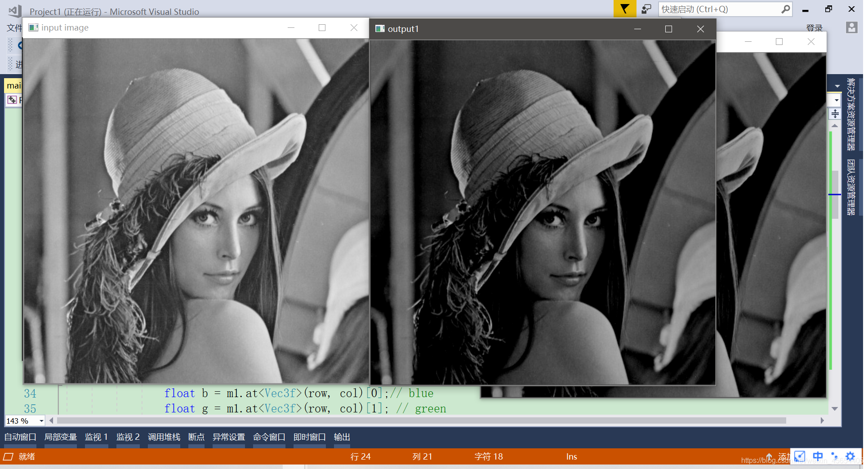Click the 行 24 status bar entry
Viewport: 868px width, 469px height.
click(361, 457)
